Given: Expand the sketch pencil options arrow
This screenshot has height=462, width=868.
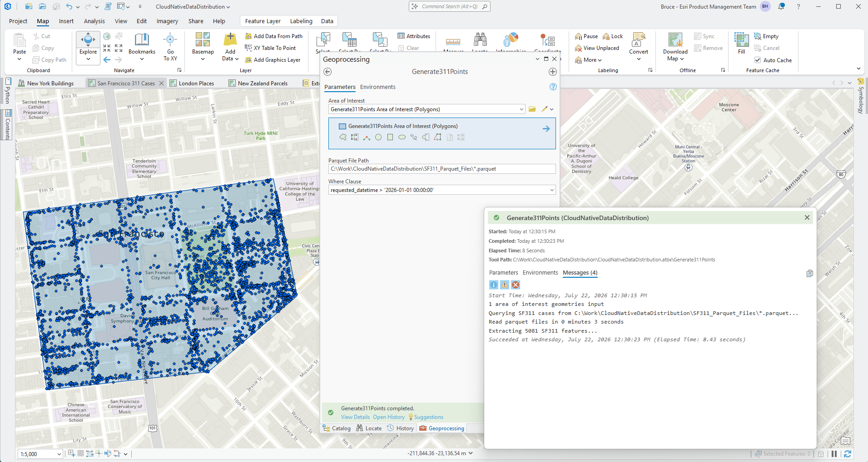Looking at the screenshot, I should pos(552,109).
